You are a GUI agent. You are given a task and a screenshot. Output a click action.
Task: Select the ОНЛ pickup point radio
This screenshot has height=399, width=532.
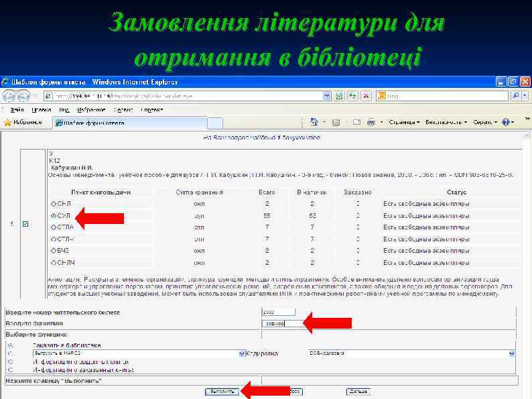(x=54, y=204)
